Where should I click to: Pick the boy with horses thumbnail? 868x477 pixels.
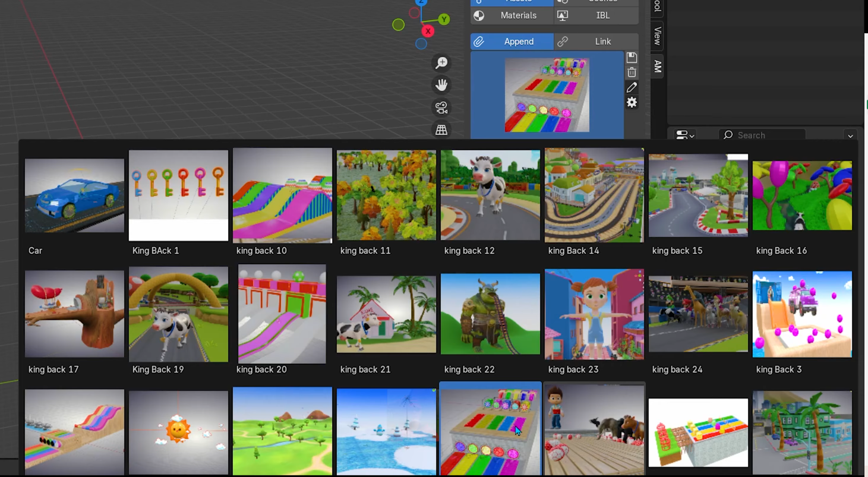click(x=594, y=430)
